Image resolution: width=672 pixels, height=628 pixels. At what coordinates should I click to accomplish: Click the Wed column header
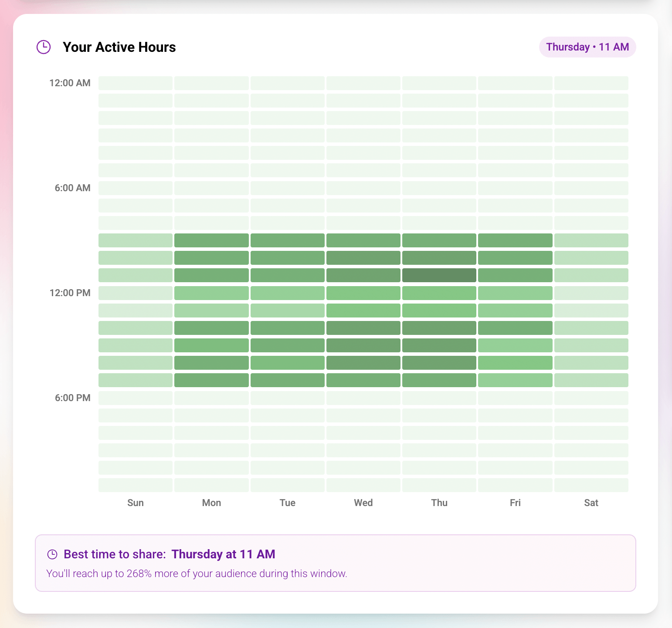pyautogui.click(x=363, y=503)
